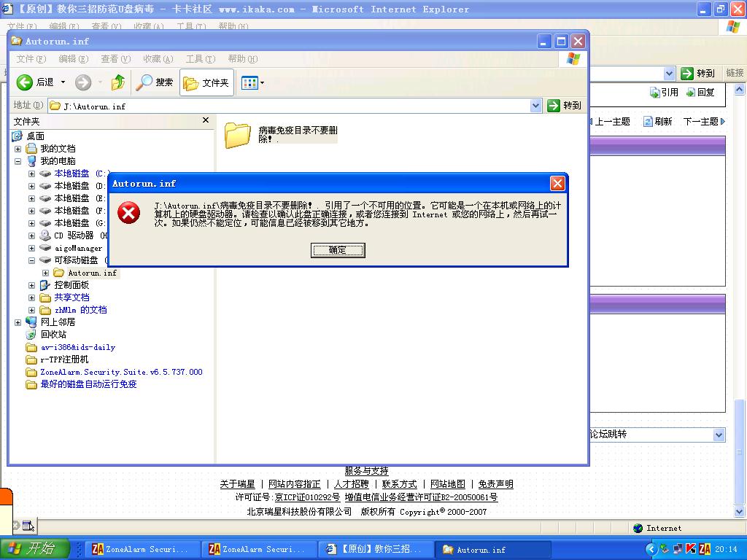747x560 pixels.
Task: Open the 帮助 menu in Autorun.inf window
Action: pos(242,58)
